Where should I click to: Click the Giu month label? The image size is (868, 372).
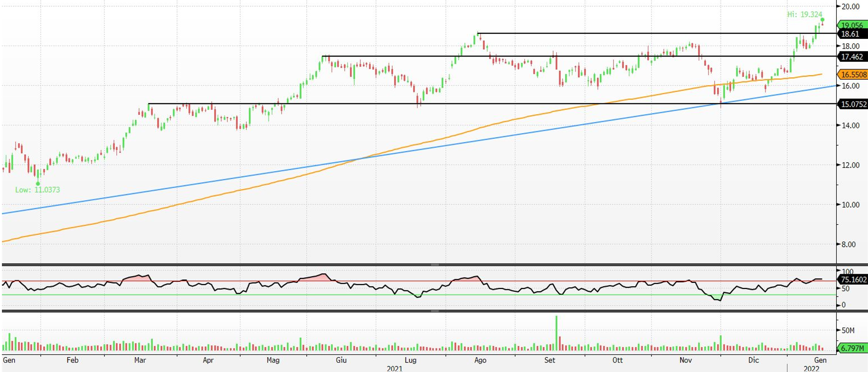click(x=341, y=360)
